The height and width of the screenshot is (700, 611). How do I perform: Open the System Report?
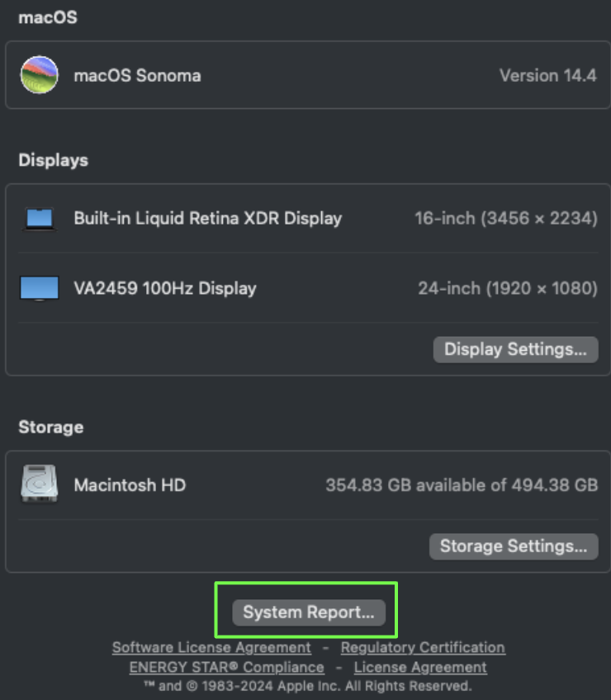309,612
